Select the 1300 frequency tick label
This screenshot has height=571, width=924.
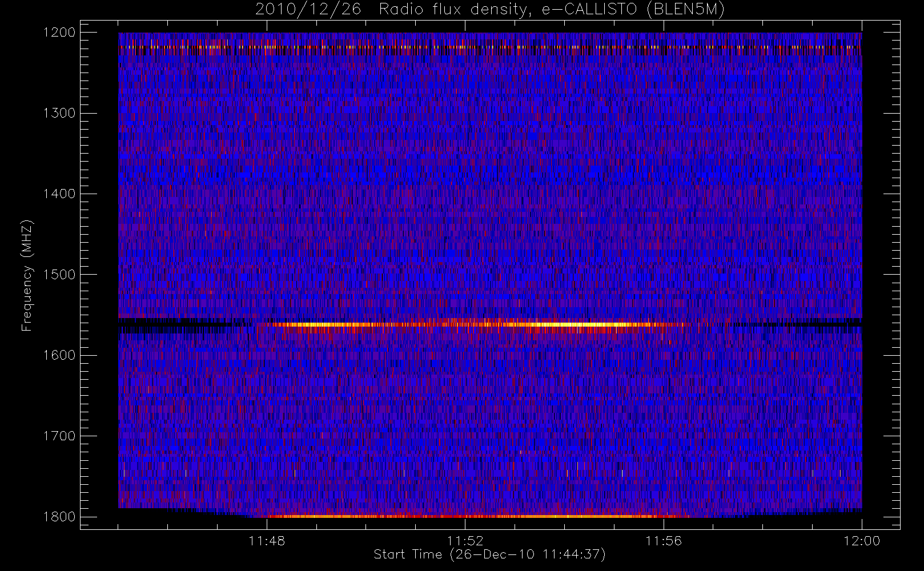pos(59,113)
